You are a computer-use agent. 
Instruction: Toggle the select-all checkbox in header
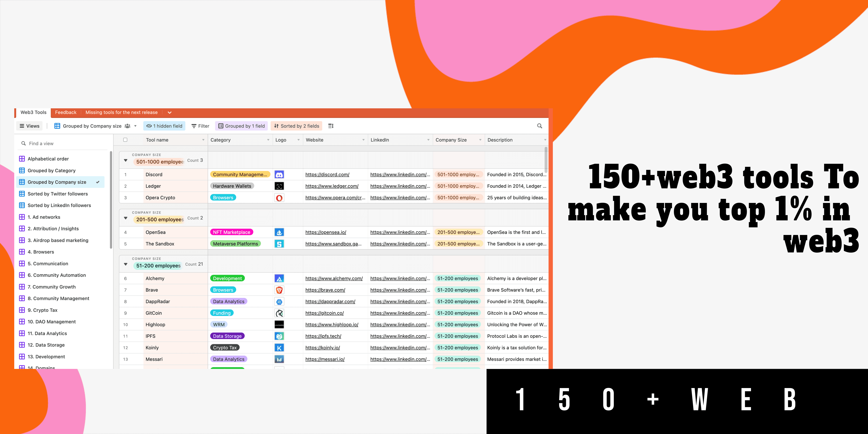[125, 140]
